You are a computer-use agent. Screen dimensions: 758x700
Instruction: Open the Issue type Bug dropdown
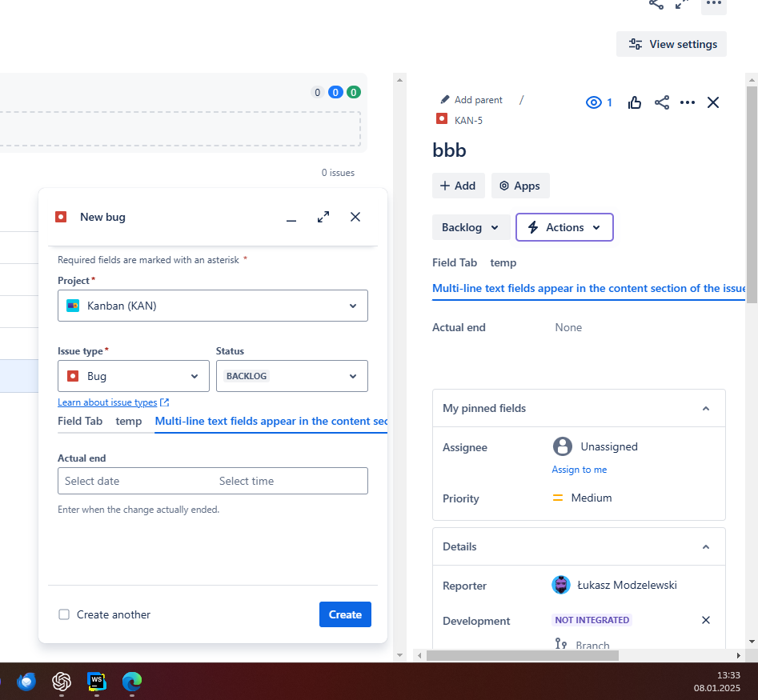coord(134,376)
